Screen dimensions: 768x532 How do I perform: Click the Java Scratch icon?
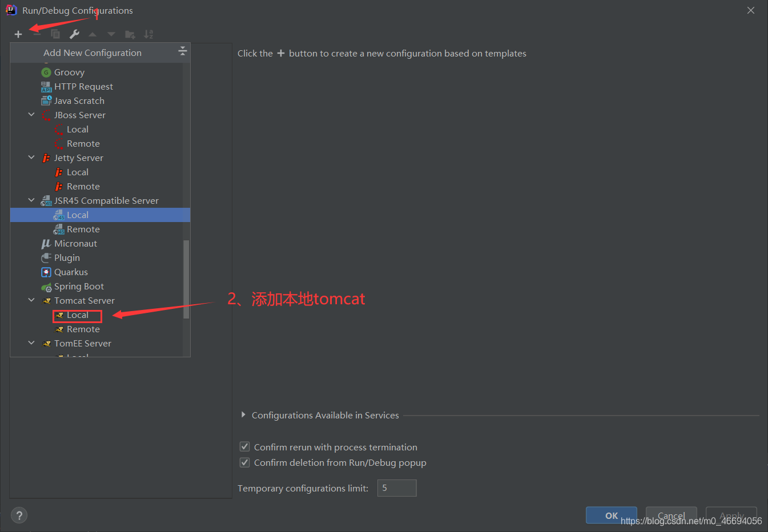tap(46, 101)
